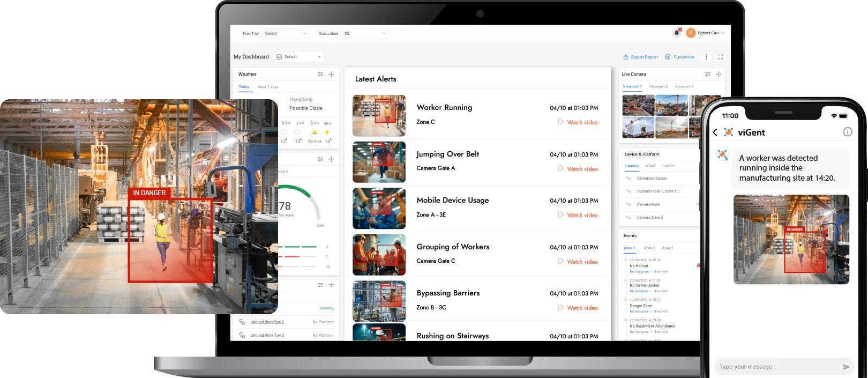Watch video for Bypassing Barriers alert

(x=578, y=308)
